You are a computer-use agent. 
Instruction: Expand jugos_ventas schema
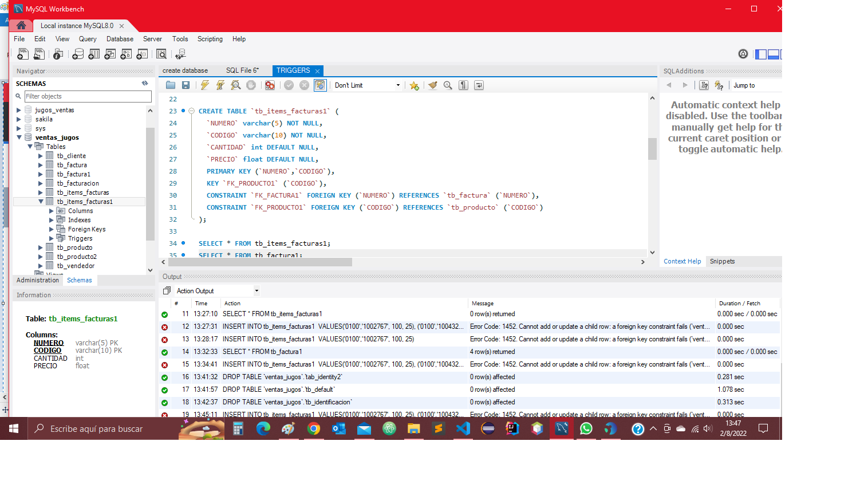[x=18, y=110]
